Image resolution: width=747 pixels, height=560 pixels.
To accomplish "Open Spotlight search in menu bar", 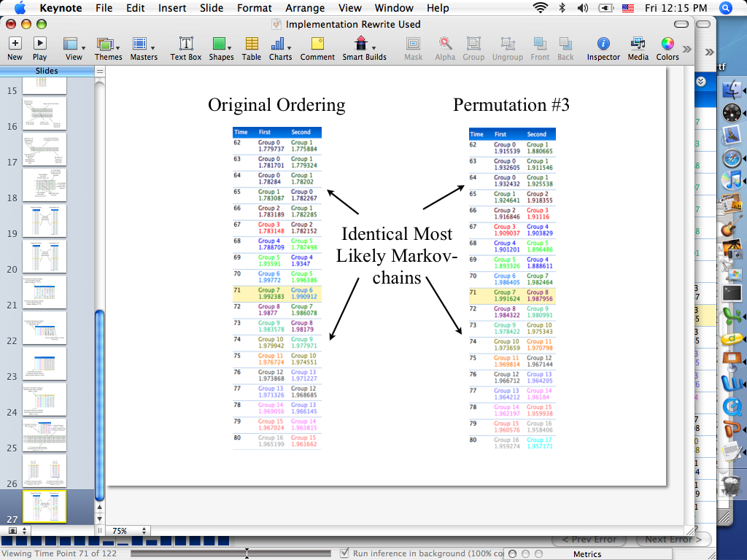I will pos(725,7).
